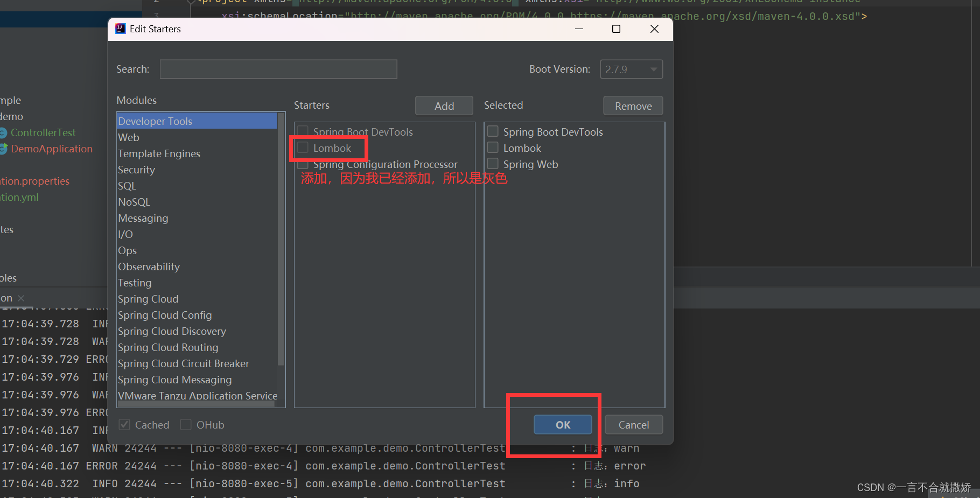Select I/O module

pos(197,234)
